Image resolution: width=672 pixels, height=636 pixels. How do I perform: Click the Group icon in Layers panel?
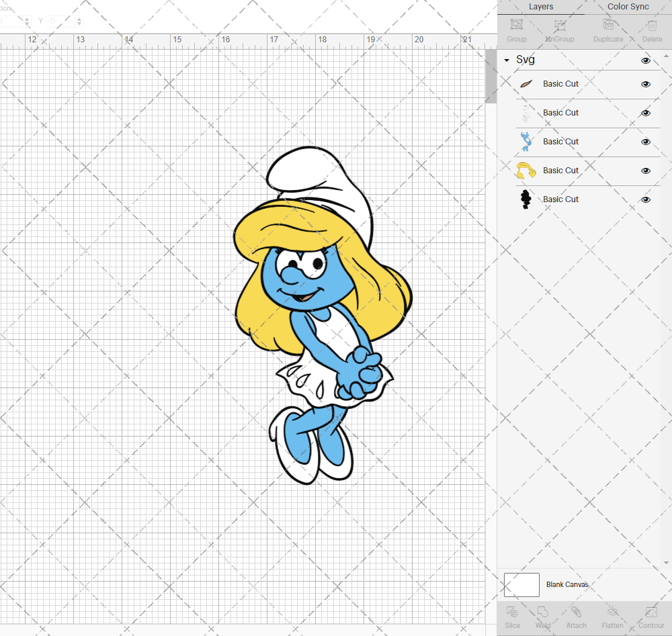pyautogui.click(x=516, y=25)
